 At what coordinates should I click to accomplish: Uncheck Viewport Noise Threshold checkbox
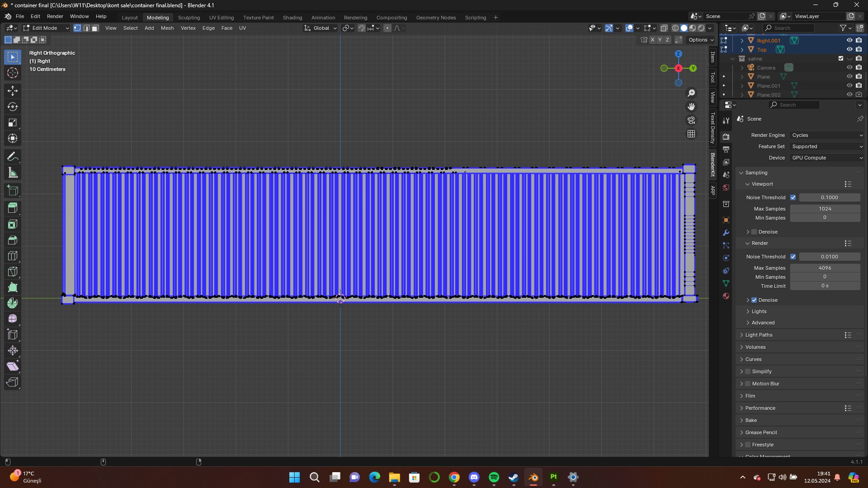(793, 197)
